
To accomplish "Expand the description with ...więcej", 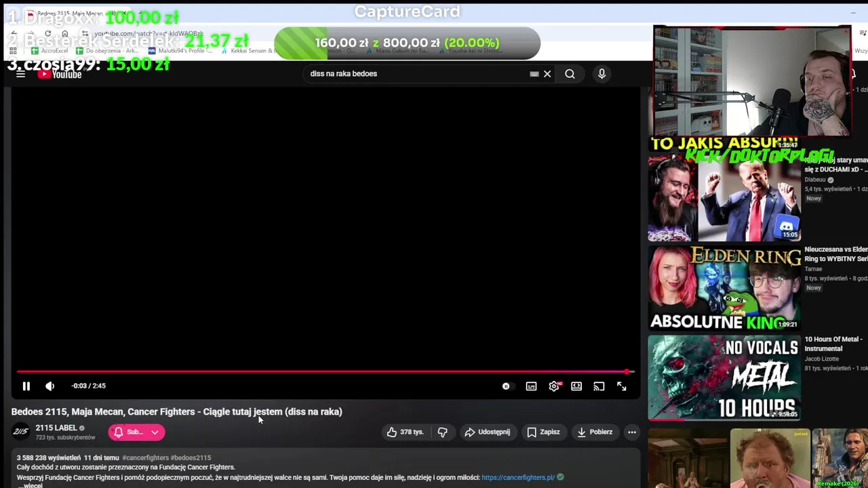I will coord(30,485).
